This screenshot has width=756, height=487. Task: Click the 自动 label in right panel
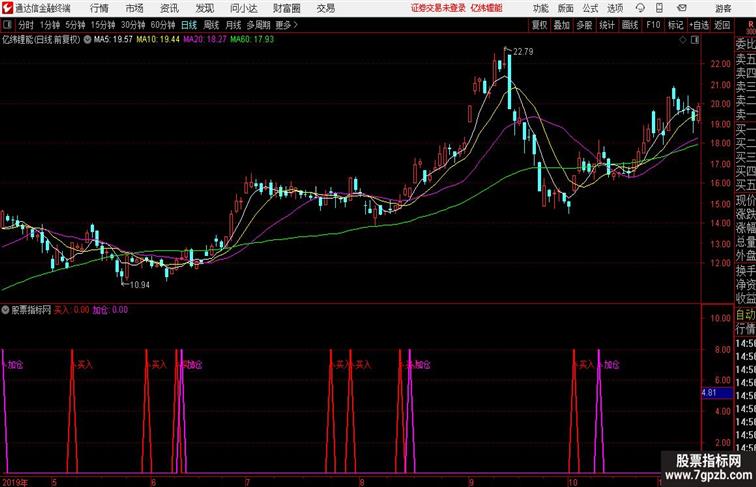click(745, 314)
